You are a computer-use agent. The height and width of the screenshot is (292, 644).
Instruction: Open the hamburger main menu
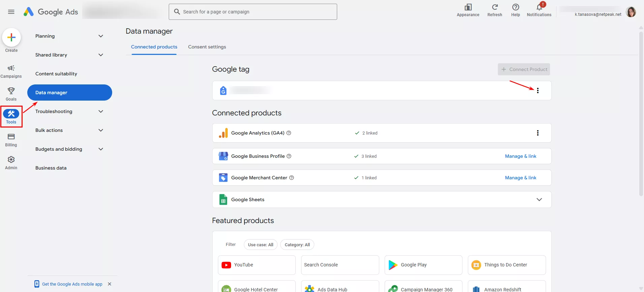pos(11,12)
